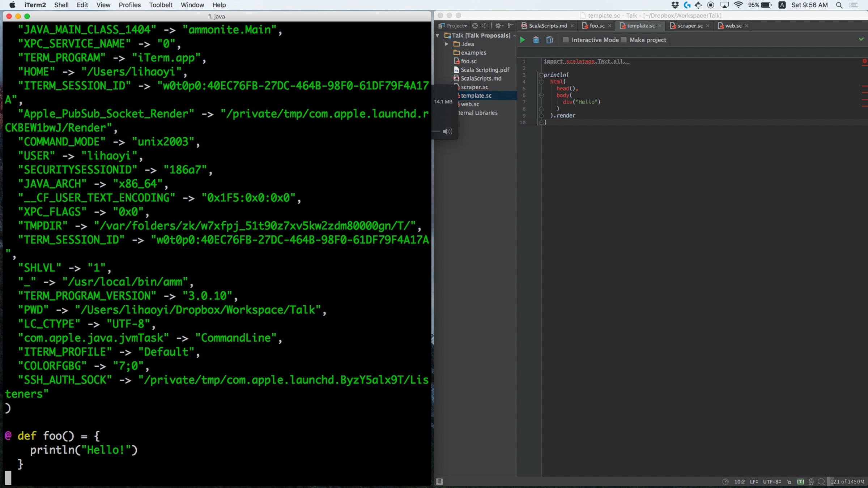Screen dimensions: 868x488
Task: Click the battery icon in the menu bar
Action: (766, 5)
